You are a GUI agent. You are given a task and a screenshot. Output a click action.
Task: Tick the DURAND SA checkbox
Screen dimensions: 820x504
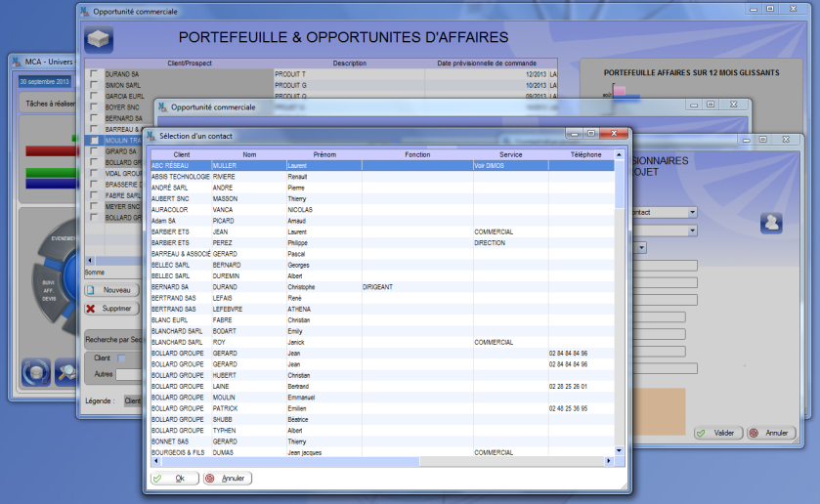[x=94, y=73]
